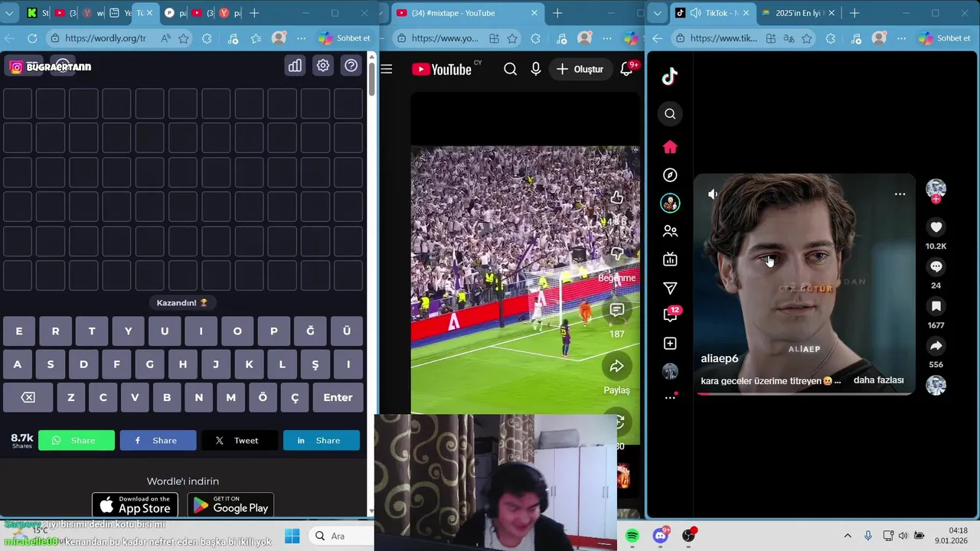
Task: Open TikTok search icon in sidebar
Action: [670, 114]
